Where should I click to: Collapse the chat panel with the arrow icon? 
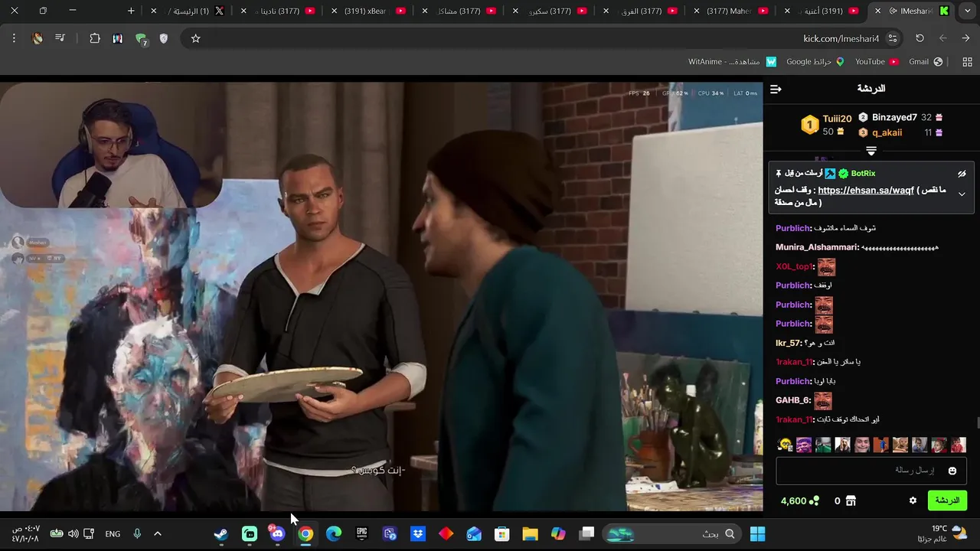[776, 90]
